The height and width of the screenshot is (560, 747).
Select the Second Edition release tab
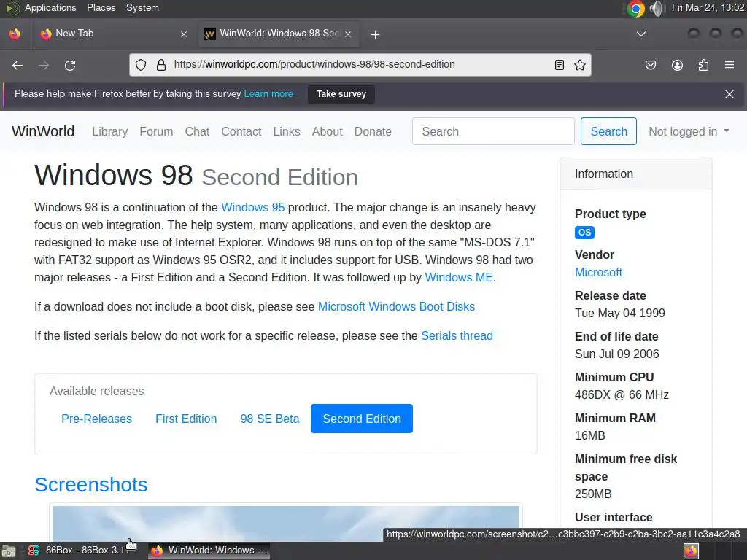tap(362, 419)
